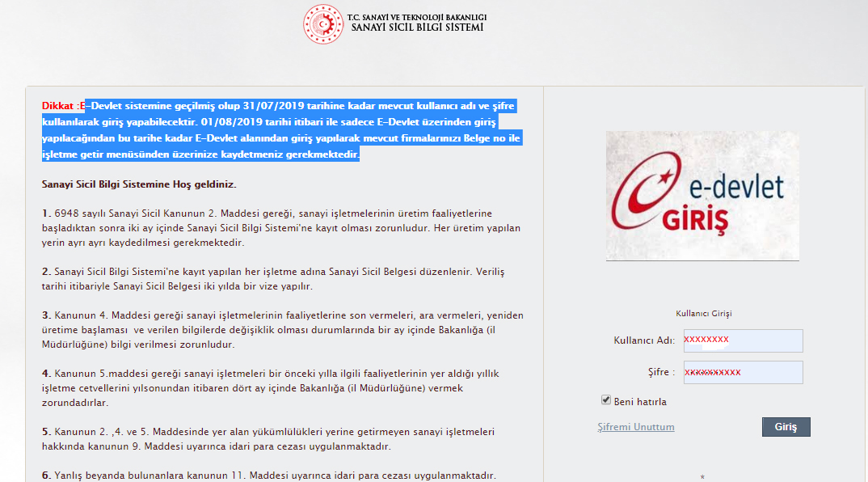Open the e-devlet Giriş login image
Viewport: 868px width, 482px height.
(702, 196)
